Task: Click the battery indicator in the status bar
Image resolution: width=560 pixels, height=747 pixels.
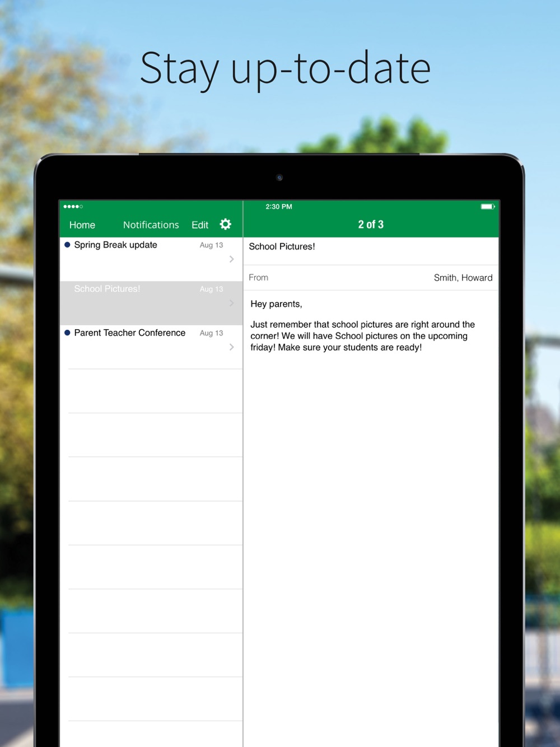Action: tap(488, 207)
